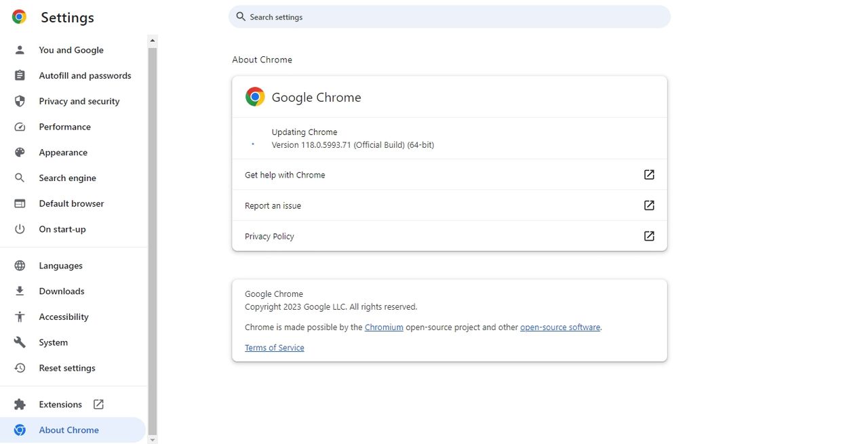The width and height of the screenshot is (868, 444).
Task: Click the Extensions puzzle piece icon
Action: point(20,405)
